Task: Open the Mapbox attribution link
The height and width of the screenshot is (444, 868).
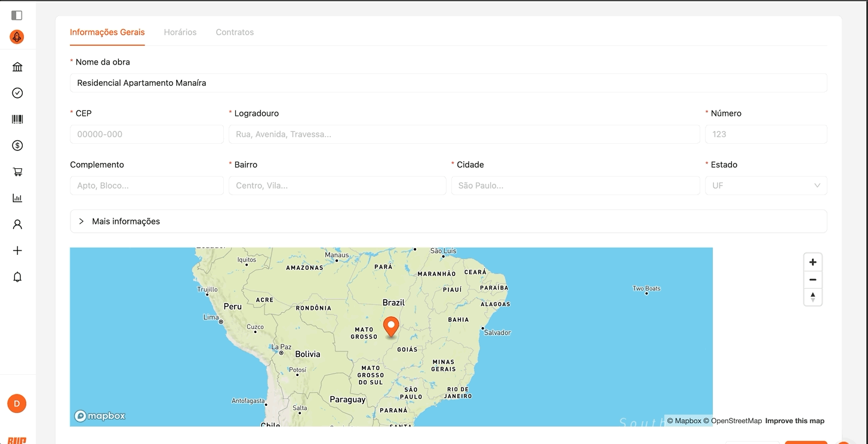Action: coord(684,421)
